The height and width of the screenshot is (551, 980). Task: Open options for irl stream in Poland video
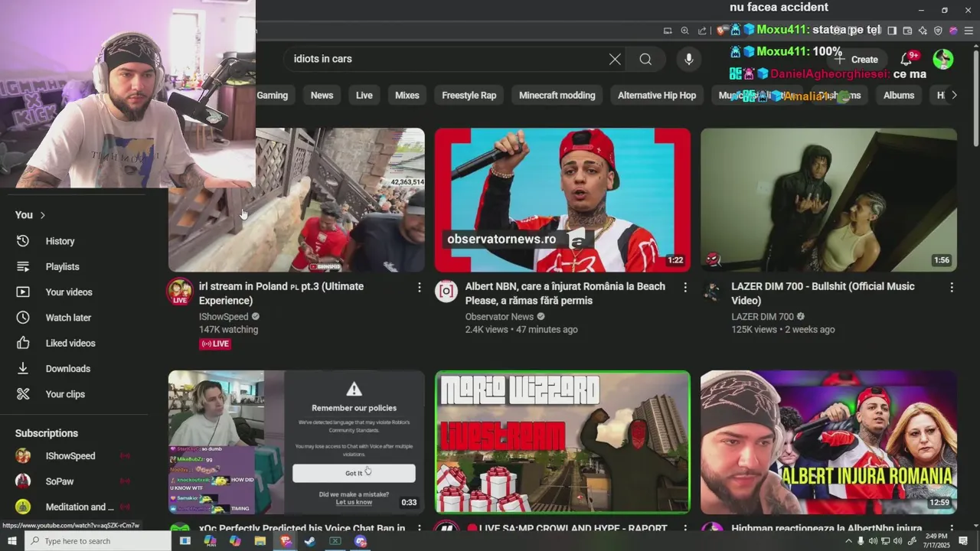[x=419, y=287]
